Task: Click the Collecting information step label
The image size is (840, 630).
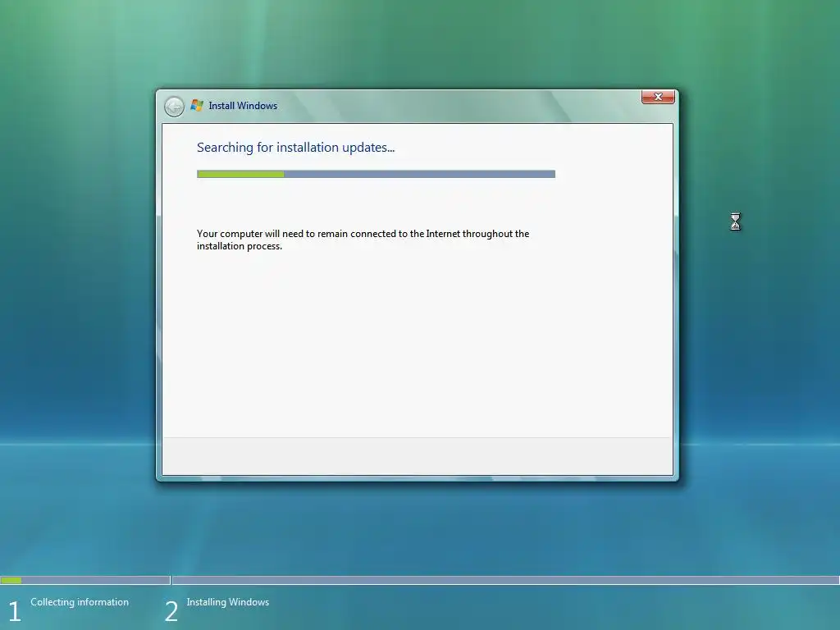Action: tap(80, 602)
